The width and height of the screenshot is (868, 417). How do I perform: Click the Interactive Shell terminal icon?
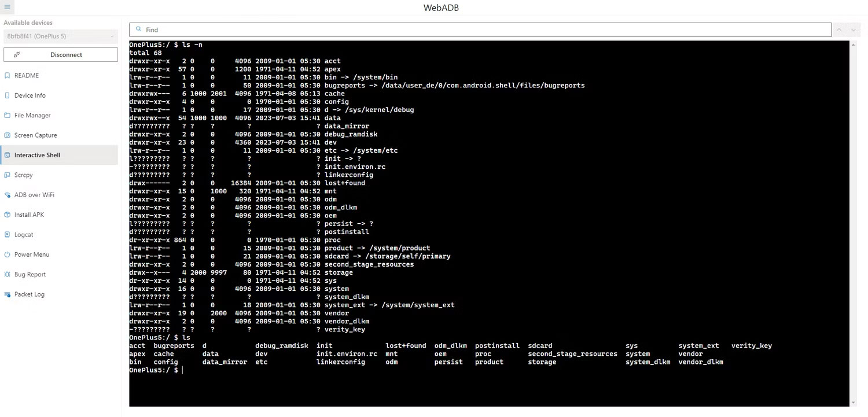coord(7,155)
